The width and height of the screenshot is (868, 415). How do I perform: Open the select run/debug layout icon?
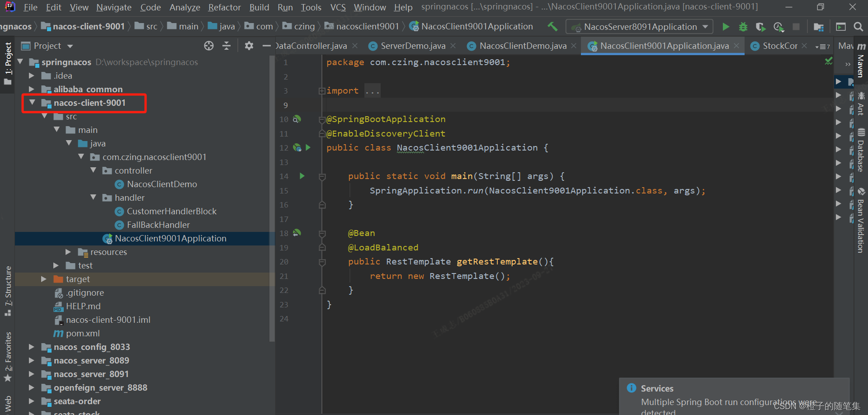(x=840, y=27)
